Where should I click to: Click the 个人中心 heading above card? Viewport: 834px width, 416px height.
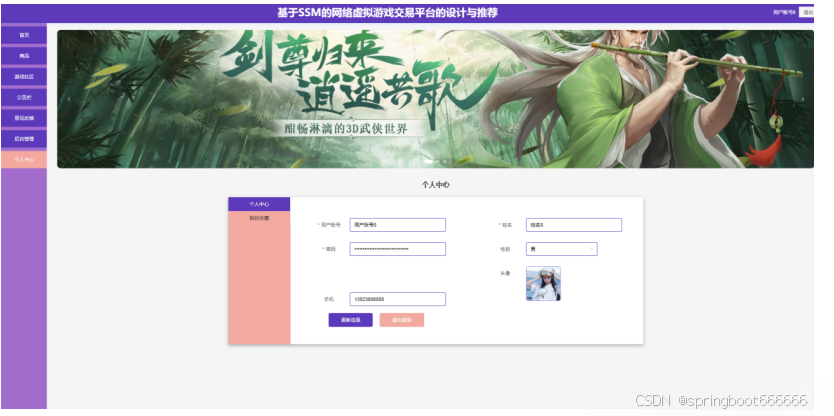tap(436, 185)
